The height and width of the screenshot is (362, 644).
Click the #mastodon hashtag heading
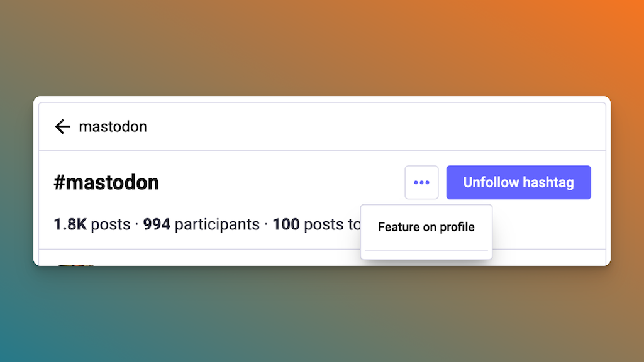(106, 183)
